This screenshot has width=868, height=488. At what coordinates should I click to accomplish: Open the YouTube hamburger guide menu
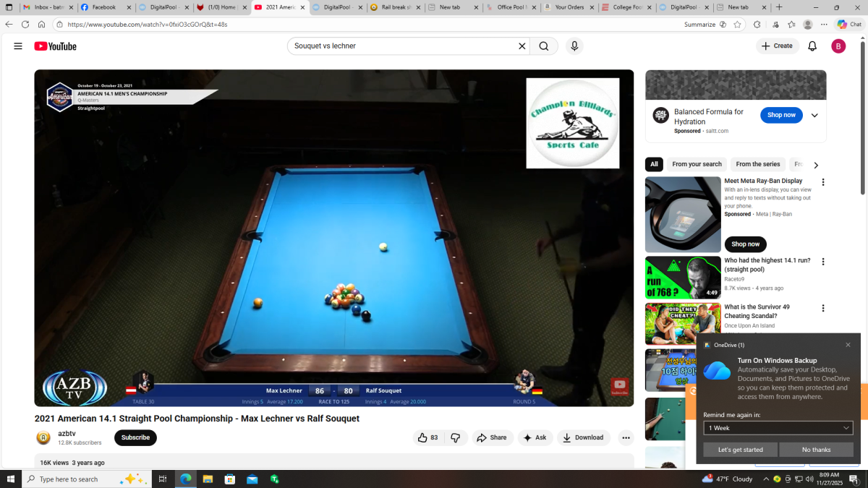[x=17, y=46]
